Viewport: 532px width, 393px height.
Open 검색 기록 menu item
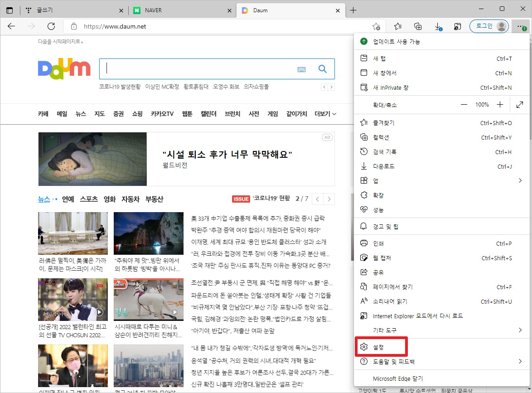click(441, 152)
